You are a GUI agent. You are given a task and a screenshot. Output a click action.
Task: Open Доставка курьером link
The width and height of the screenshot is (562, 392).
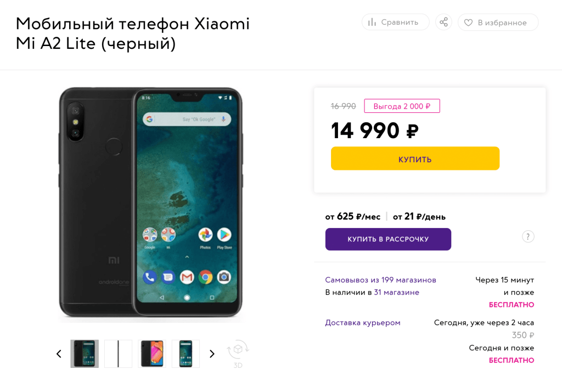pyautogui.click(x=363, y=322)
